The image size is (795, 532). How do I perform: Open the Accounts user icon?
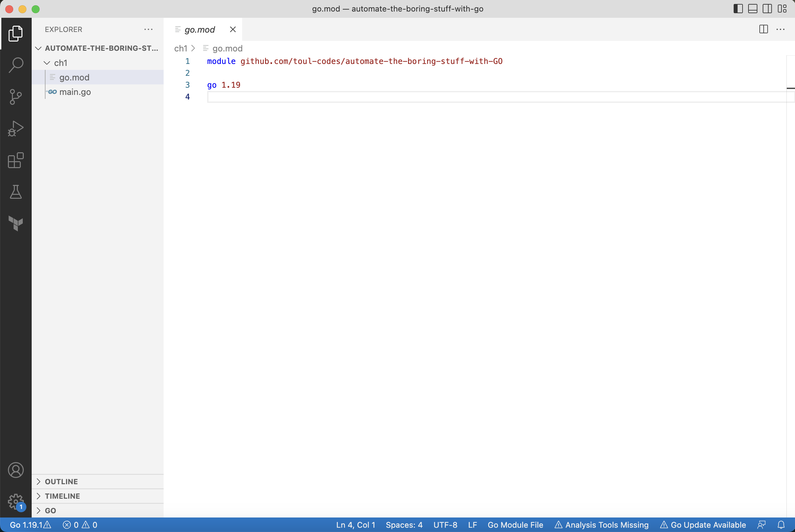pos(16,470)
